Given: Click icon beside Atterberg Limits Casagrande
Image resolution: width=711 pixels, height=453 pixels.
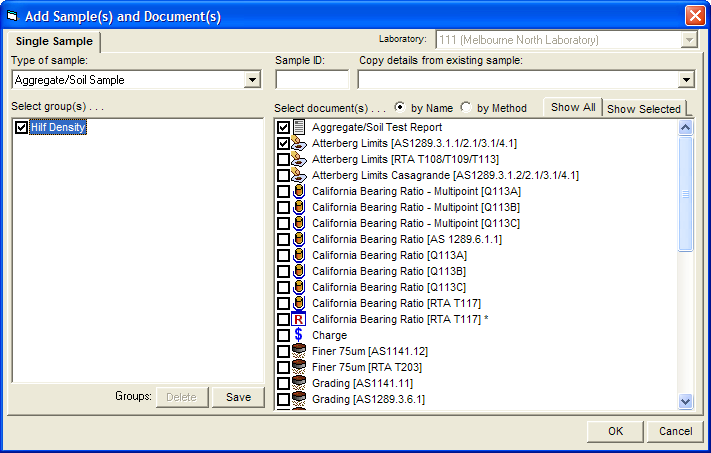Looking at the screenshot, I should tap(299, 175).
